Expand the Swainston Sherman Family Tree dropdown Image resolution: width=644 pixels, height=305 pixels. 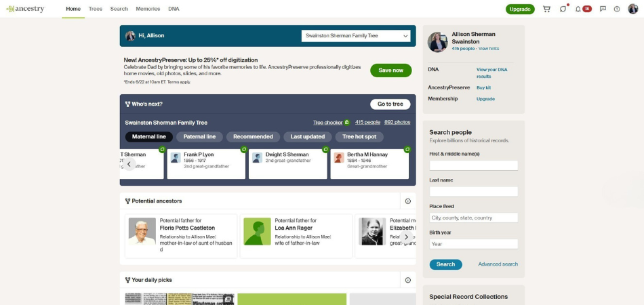pos(356,36)
